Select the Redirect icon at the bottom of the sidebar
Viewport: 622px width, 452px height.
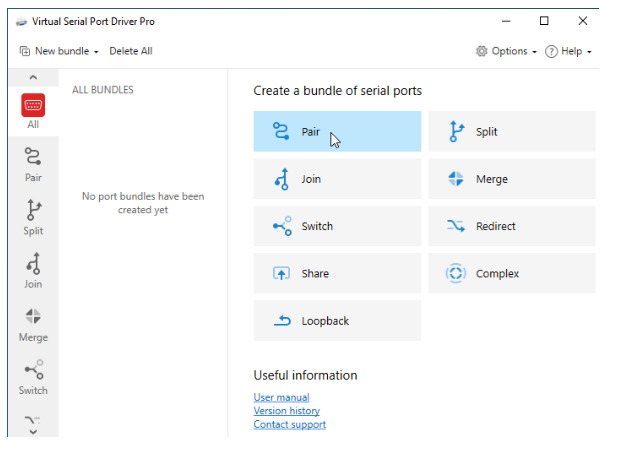pos(33,420)
